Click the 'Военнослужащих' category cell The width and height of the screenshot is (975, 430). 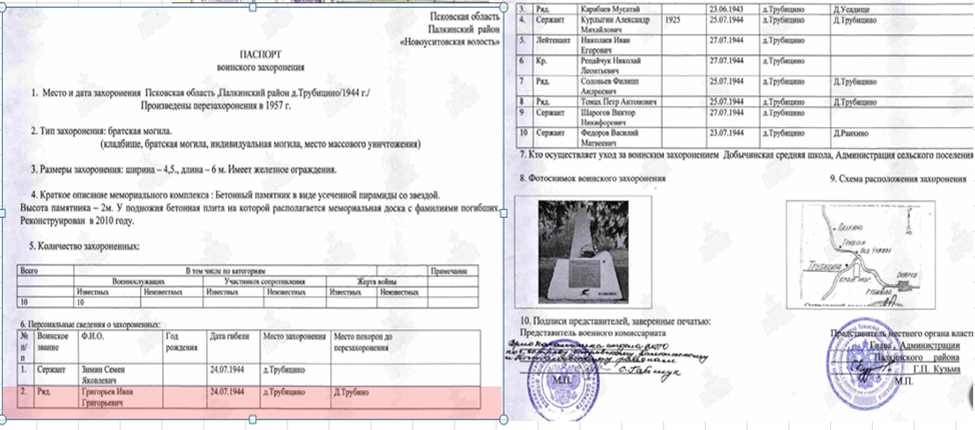click(137, 281)
